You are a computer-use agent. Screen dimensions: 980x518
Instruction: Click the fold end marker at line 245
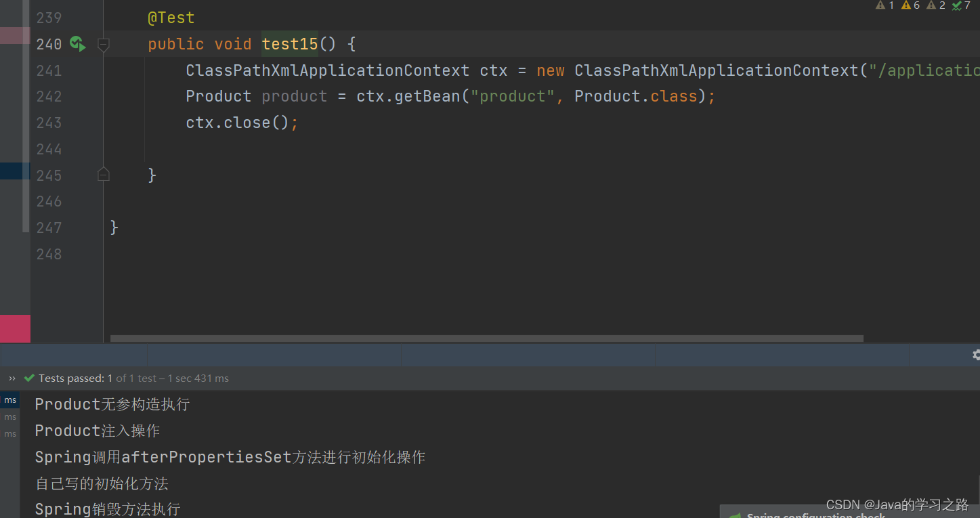104,175
